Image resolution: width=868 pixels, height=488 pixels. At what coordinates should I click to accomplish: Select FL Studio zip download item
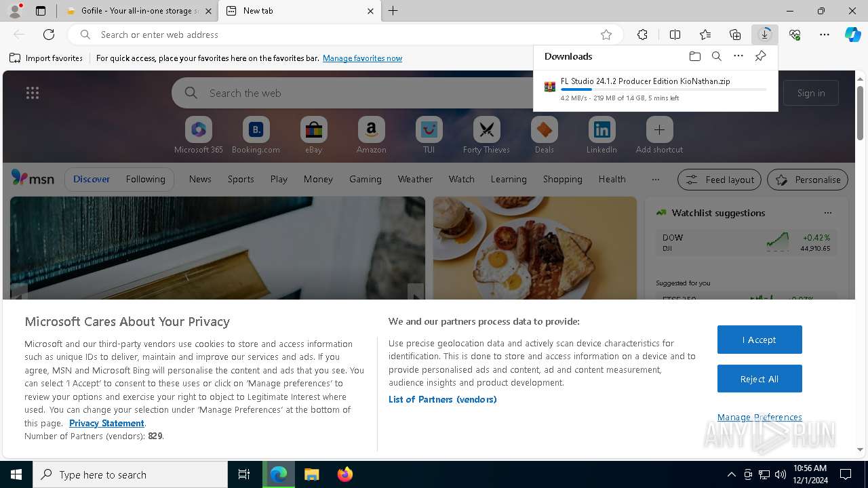(x=656, y=89)
